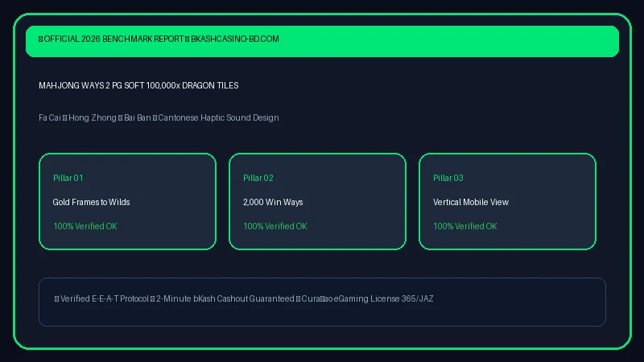Click '100% Verified OK' under Gold Frames to Wilds

(x=85, y=226)
